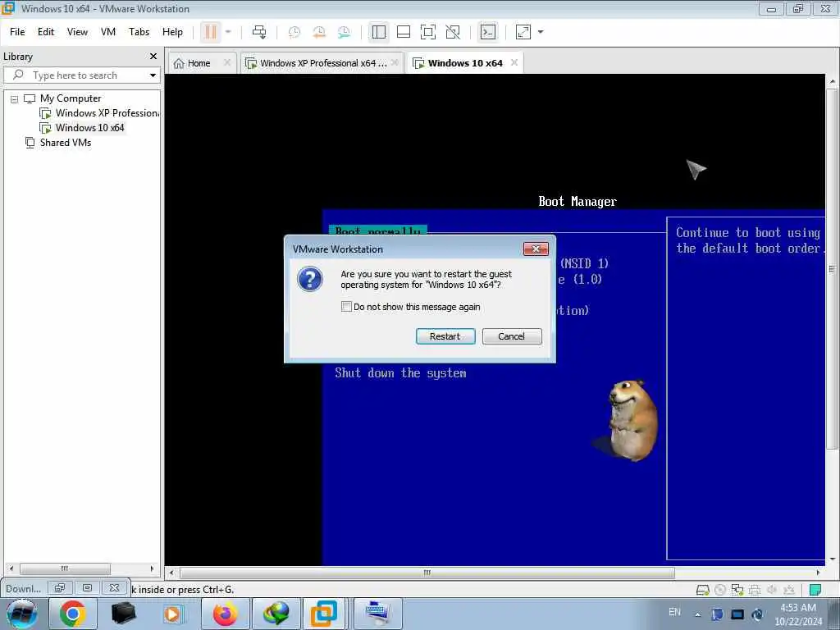Open the Help menu
Image resolution: width=840 pixels, height=630 pixels.
[x=172, y=32]
